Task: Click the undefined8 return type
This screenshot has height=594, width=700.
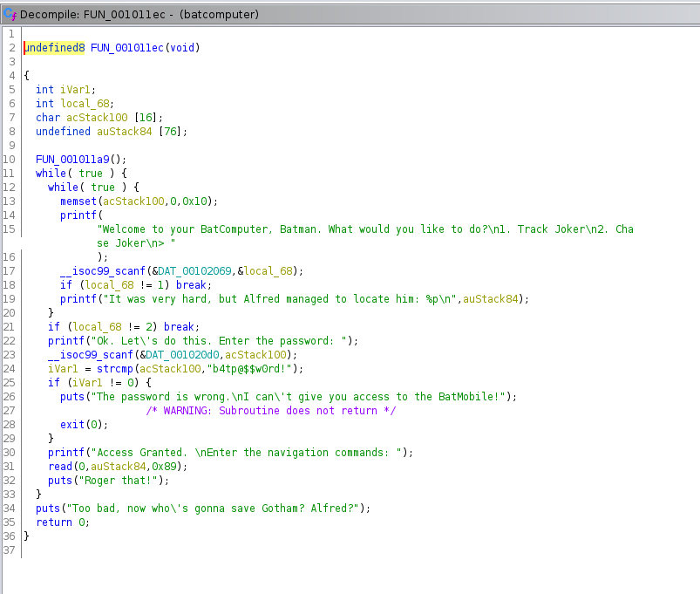Action: tap(54, 47)
